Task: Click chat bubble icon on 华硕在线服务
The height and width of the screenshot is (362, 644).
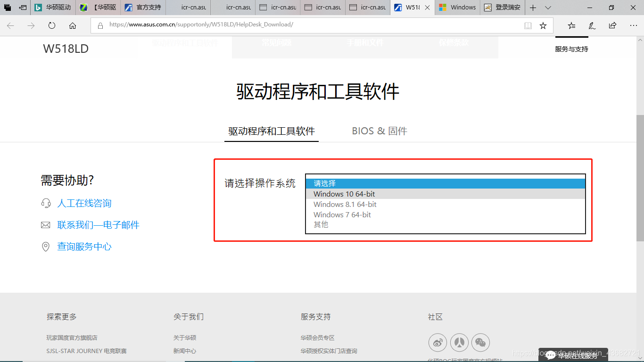Action: pyautogui.click(x=550, y=355)
